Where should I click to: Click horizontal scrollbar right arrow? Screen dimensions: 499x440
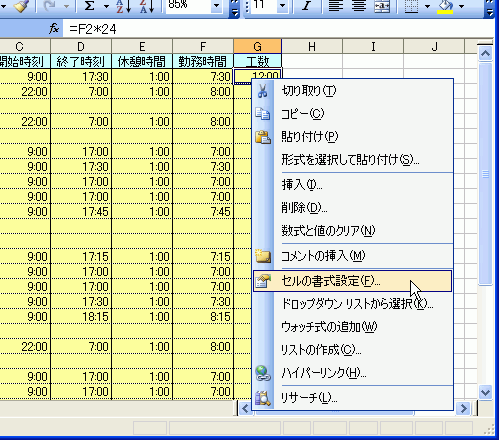point(463,408)
